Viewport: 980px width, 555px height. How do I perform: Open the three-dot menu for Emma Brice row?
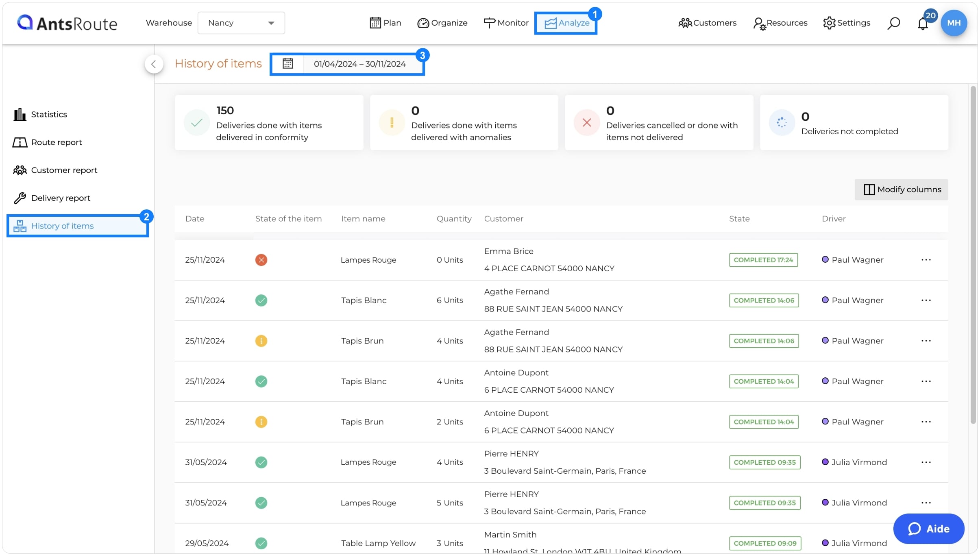926,260
